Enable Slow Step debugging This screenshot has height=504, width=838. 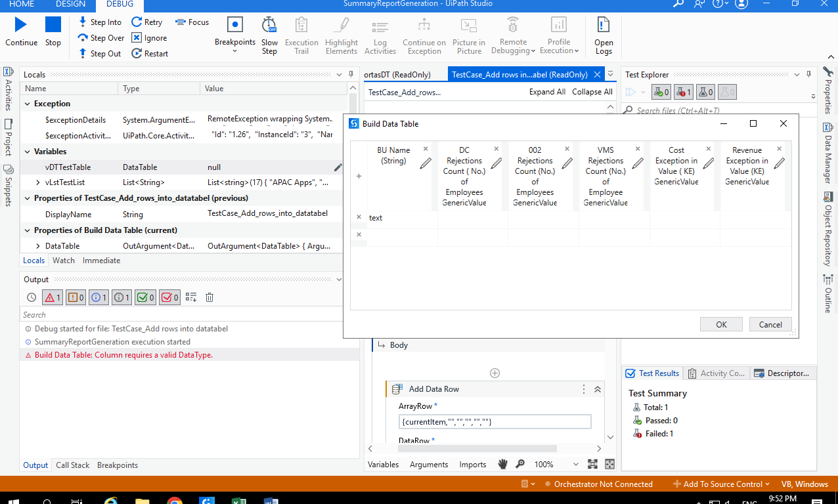269,35
